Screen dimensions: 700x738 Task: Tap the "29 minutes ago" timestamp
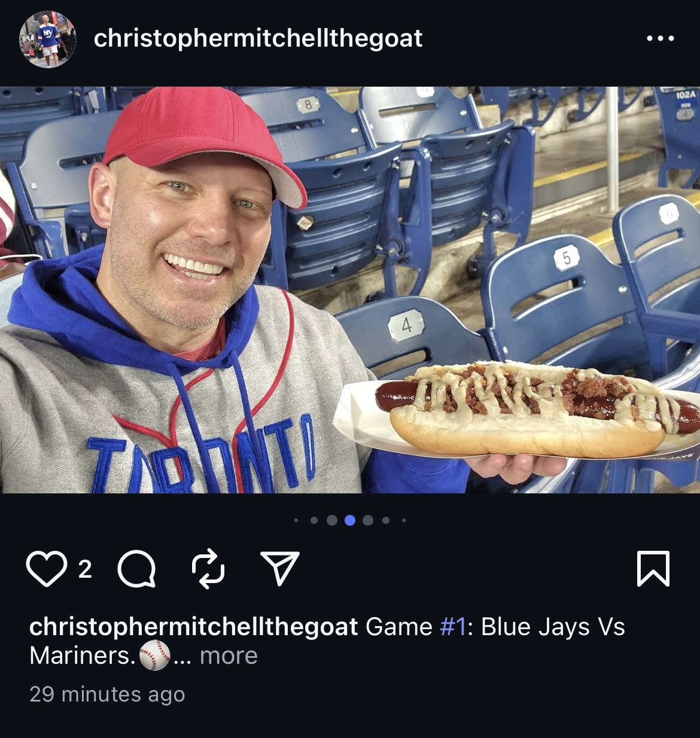coord(107,694)
